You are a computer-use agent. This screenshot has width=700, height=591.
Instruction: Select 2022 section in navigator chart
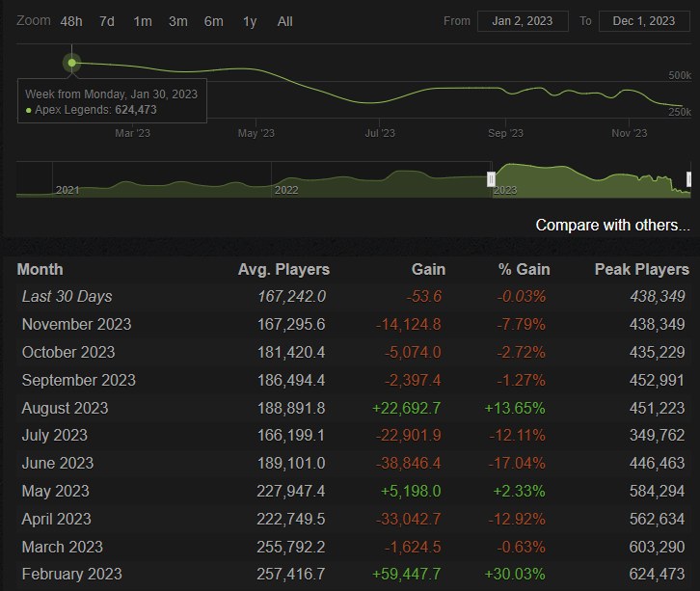[x=286, y=190]
